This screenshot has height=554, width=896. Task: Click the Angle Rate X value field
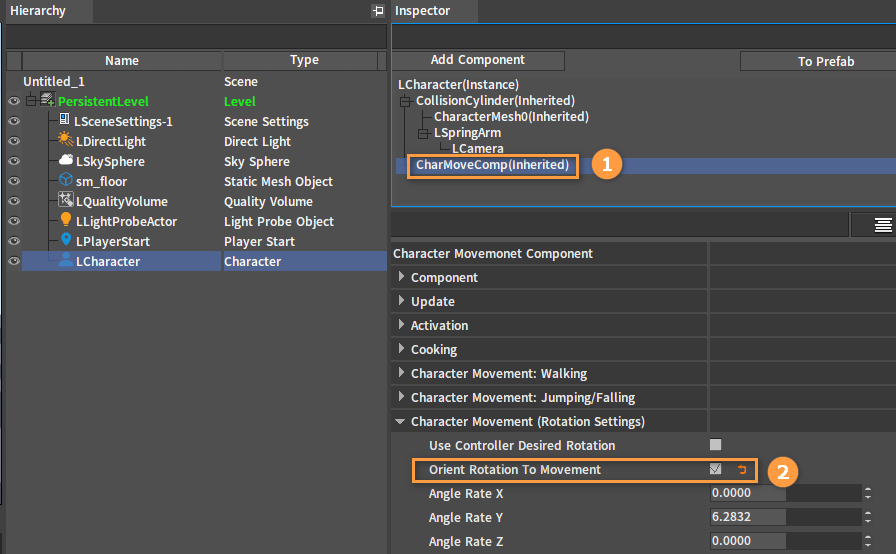tap(786, 493)
